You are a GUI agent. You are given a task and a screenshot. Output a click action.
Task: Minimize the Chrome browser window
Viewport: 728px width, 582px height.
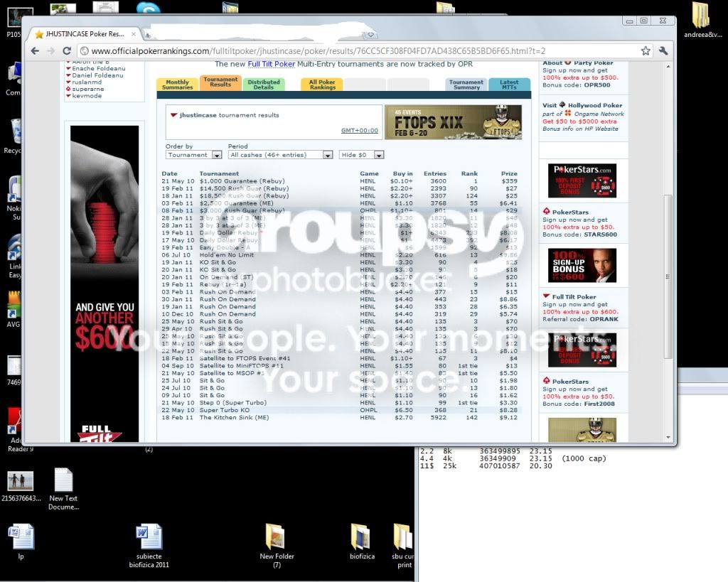629,21
